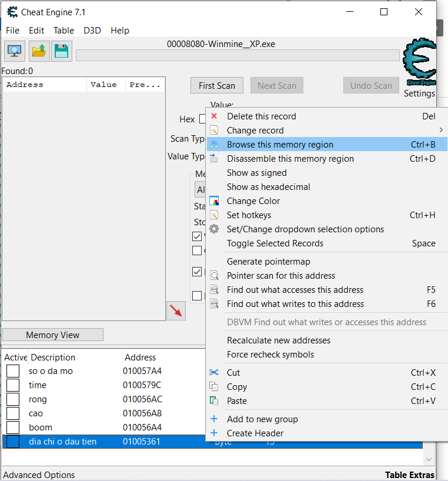Choose Disassemble this memory region
The image size is (448, 481).
(327, 158)
